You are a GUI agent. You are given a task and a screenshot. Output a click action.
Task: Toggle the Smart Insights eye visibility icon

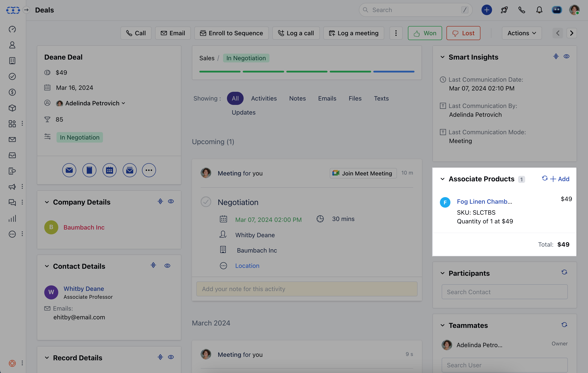566,57
